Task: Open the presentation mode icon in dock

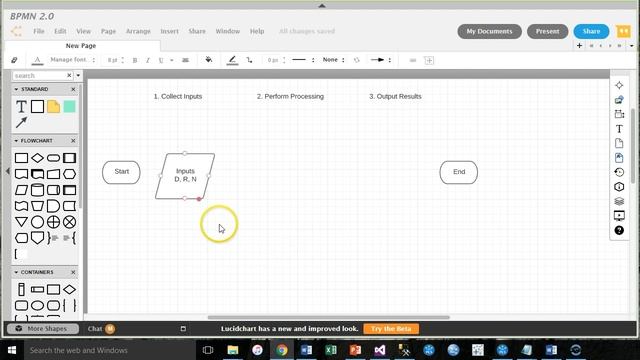Action: 619,216
